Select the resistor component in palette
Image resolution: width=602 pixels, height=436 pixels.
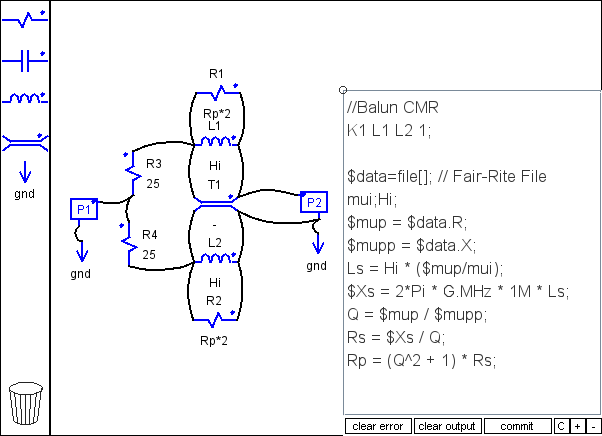tap(25, 19)
